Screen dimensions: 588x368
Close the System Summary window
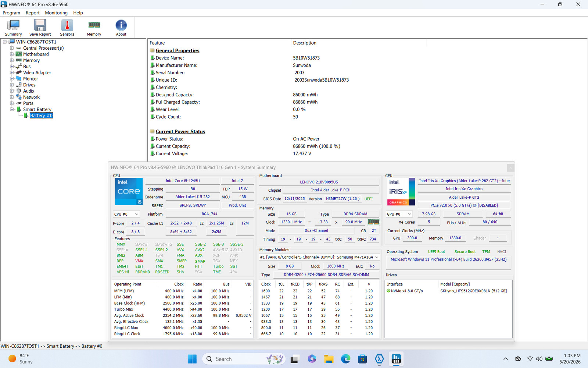click(510, 168)
